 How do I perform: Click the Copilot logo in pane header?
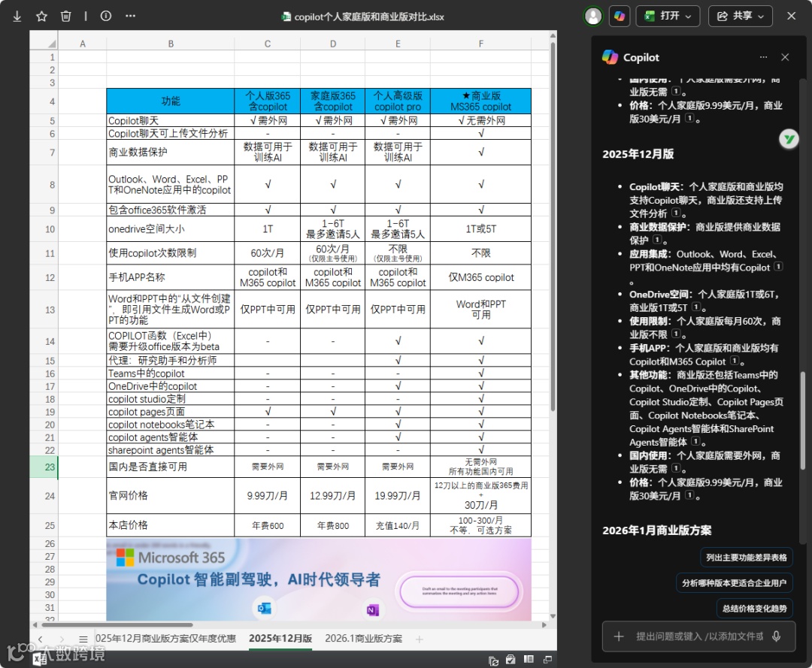click(610, 57)
